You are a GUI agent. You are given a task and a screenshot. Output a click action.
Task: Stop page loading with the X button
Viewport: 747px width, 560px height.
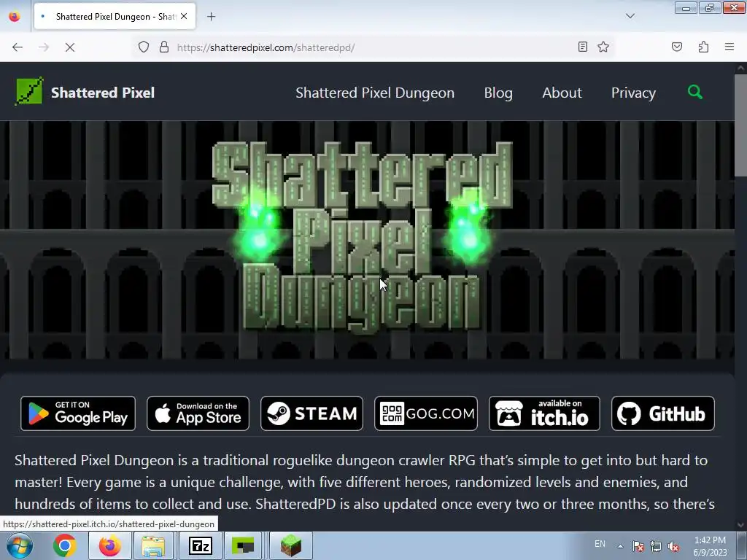pyautogui.click(x=69, y=47)
